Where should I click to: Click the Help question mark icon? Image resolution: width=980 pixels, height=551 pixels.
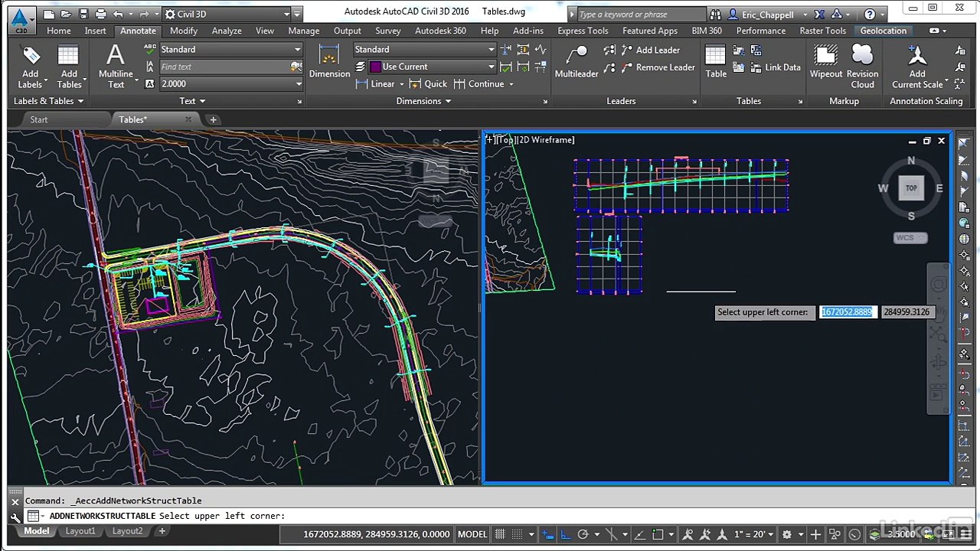(870, 15)
